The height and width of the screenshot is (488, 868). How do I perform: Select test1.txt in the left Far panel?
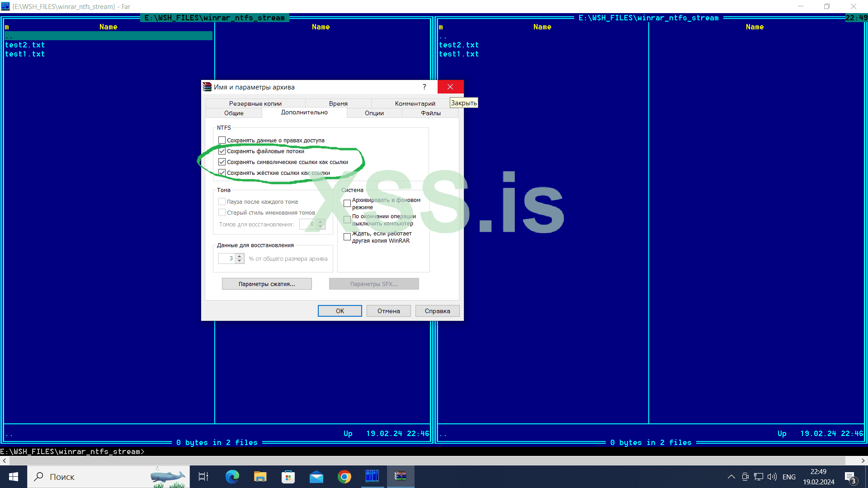click(x=25, y=54)
